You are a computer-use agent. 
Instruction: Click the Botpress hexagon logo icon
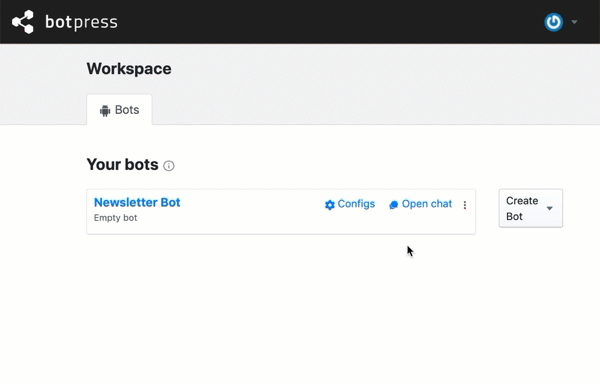point(23,22)
